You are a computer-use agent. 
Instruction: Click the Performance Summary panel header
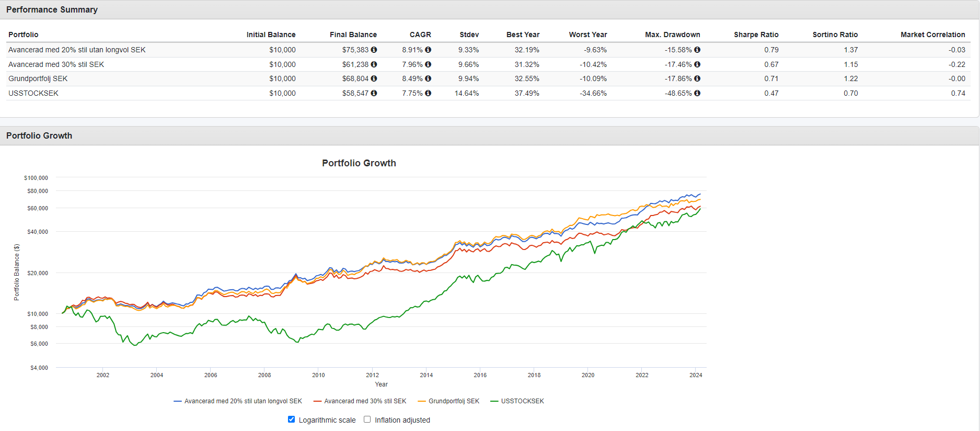point(52,10)
